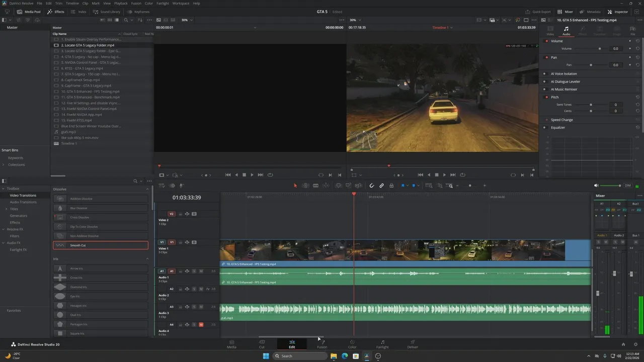Select clip 2. Locate GTA 5 Legacy Folder.mp4

point(88,45)
